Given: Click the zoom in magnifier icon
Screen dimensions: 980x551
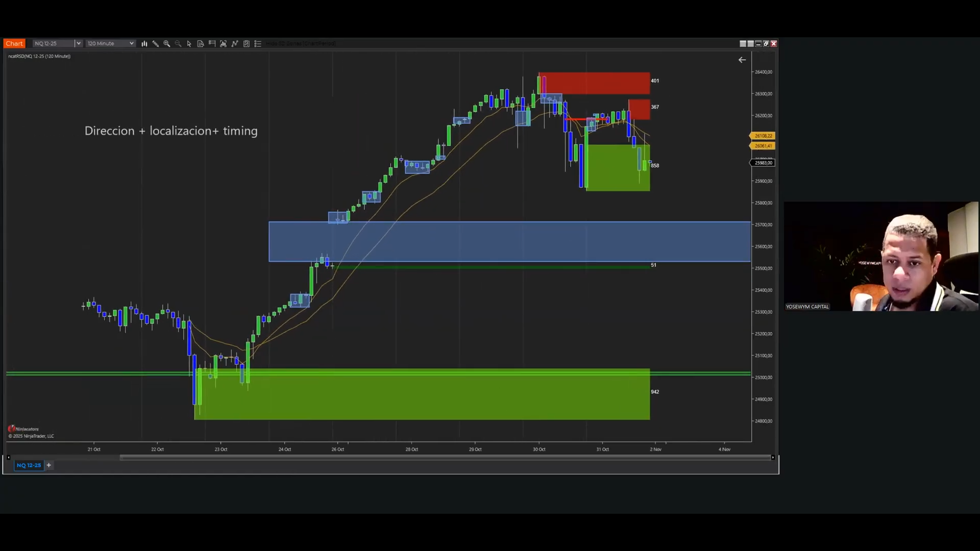Looking at the screenshot, I should (167, 44).
